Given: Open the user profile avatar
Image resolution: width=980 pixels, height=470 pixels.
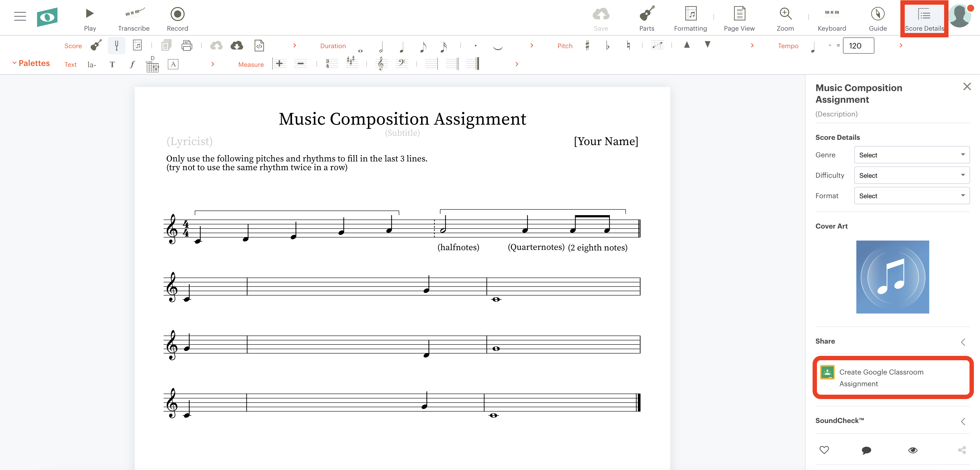Looking at the screenshot, I should coord(960,16).
